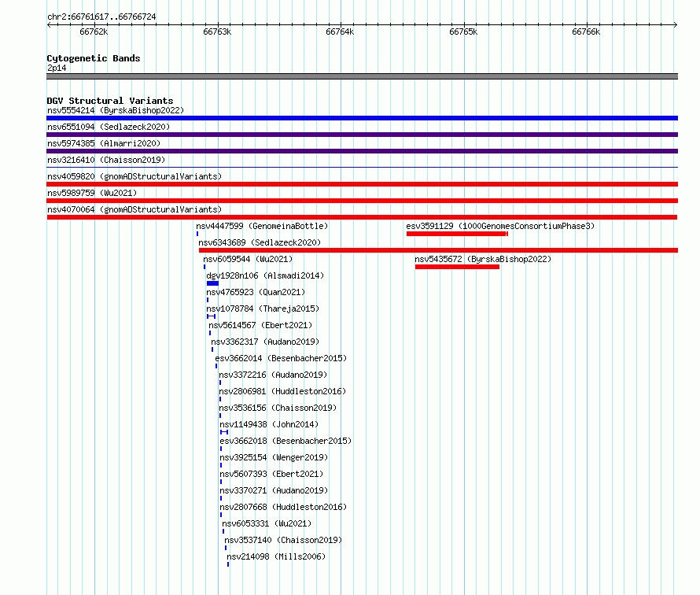Select the blue block under dgv1928n106

[212, 283]
